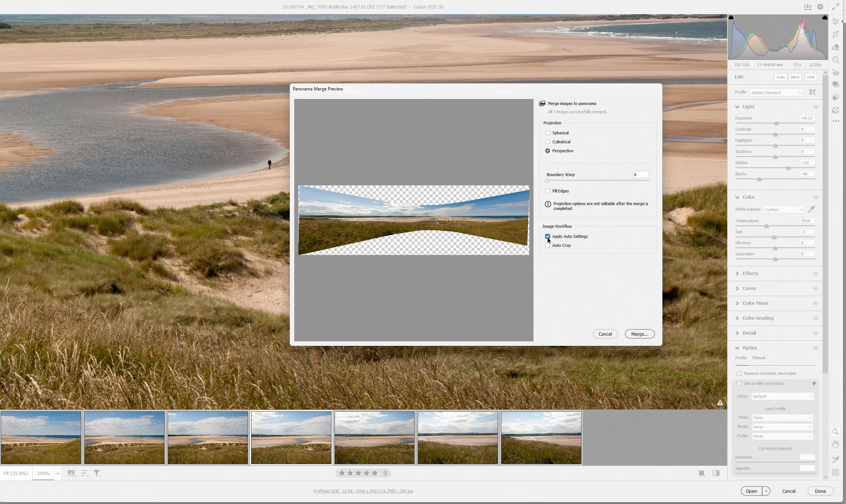Screen dimensions: 846x504
Task: Enable the Fill Edges checkbox
Action: coord(548,191)
